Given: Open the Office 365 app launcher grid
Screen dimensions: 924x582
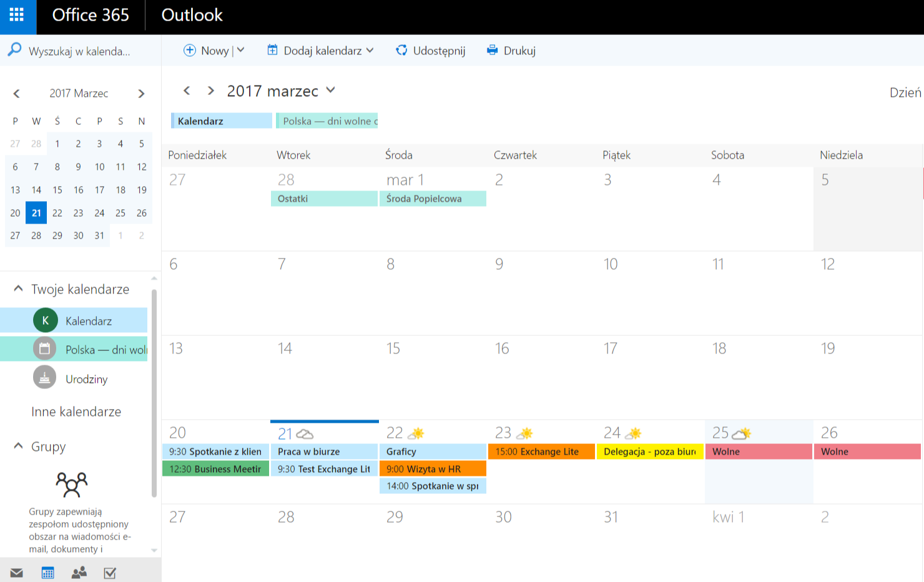Looking at the screenshot, I should [17, 15].
